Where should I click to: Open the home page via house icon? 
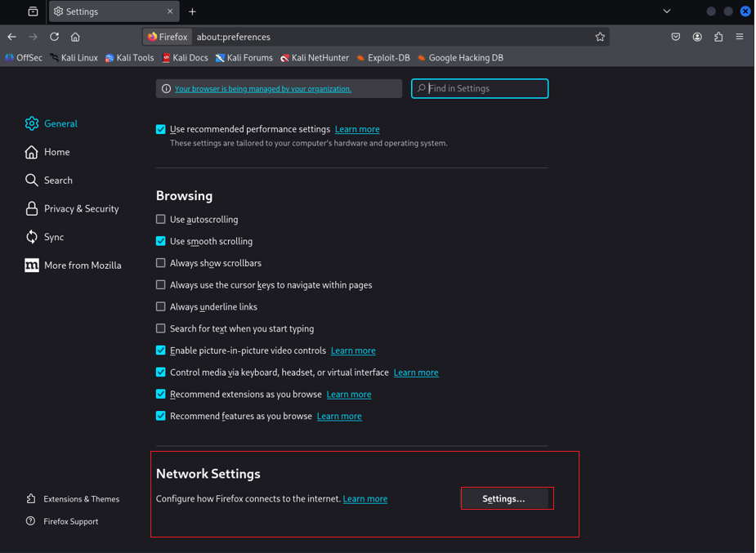(75, 37)
